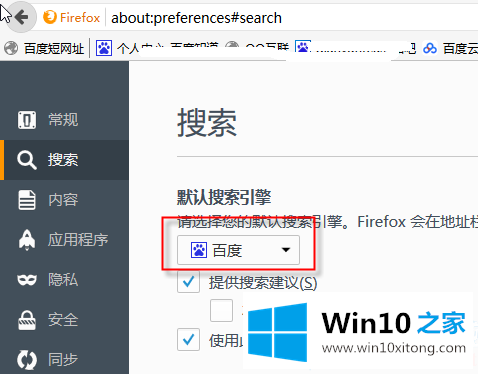The height and width of the screenshot is (374, 478).
Task: Click the 常规 general panel icon
Action: pos(27,120)
